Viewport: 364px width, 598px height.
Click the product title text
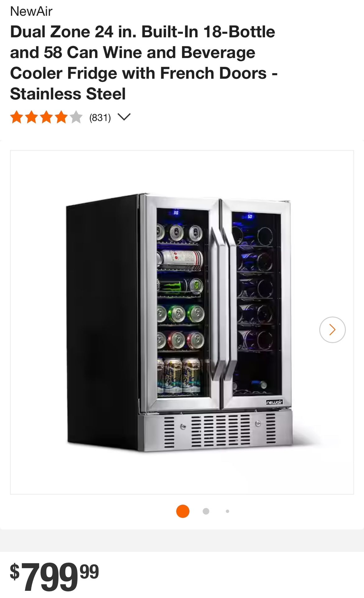[x=144, y=63]
